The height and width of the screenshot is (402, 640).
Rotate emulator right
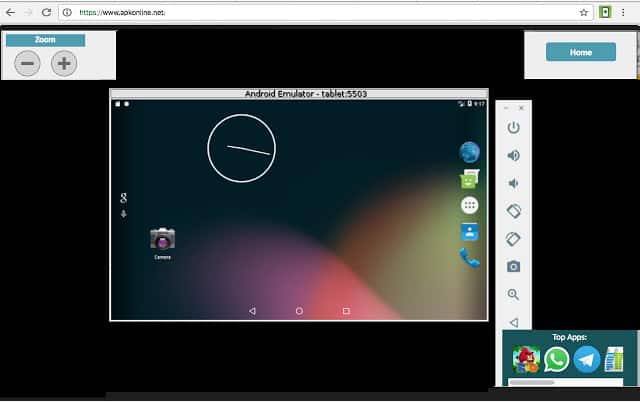coord(513,239)
